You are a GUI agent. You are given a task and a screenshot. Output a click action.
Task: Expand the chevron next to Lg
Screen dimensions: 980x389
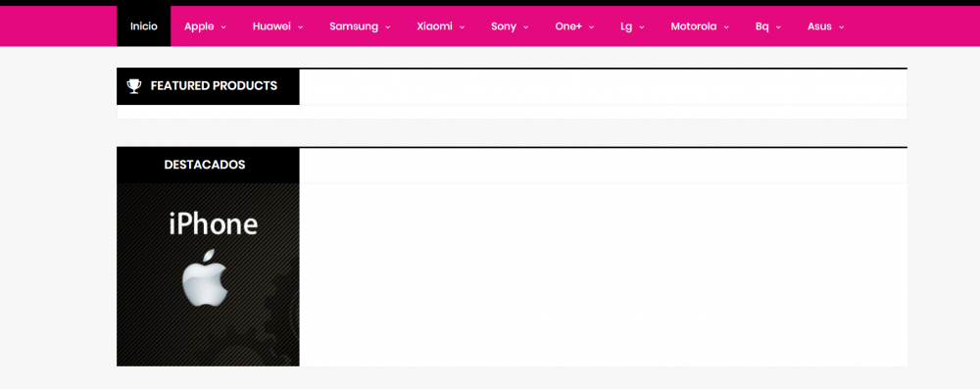coord(642,26)
